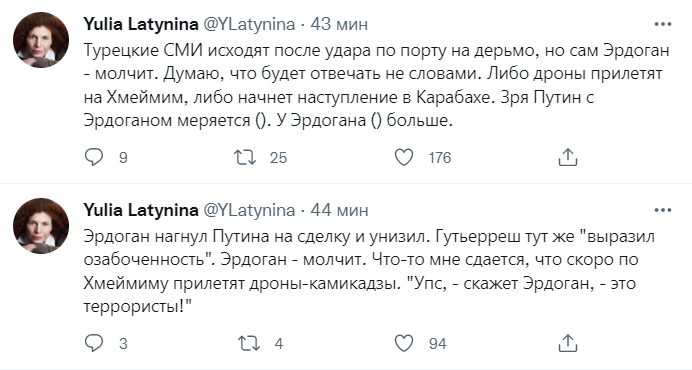This screenshot has width=692, height=370.
Task: Open more options for first tweet
Action: [662, 24]
